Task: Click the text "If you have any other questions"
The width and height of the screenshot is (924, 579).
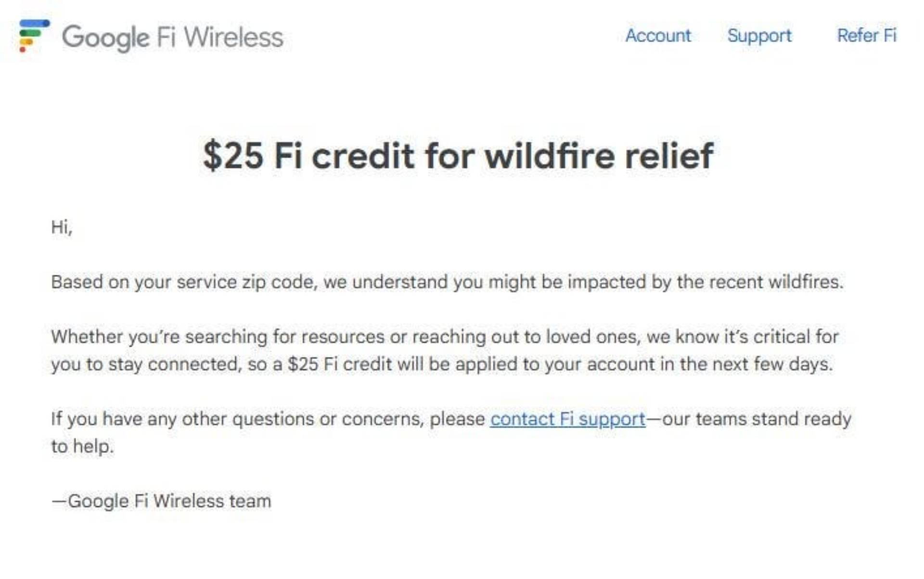Action: (268, 419)
